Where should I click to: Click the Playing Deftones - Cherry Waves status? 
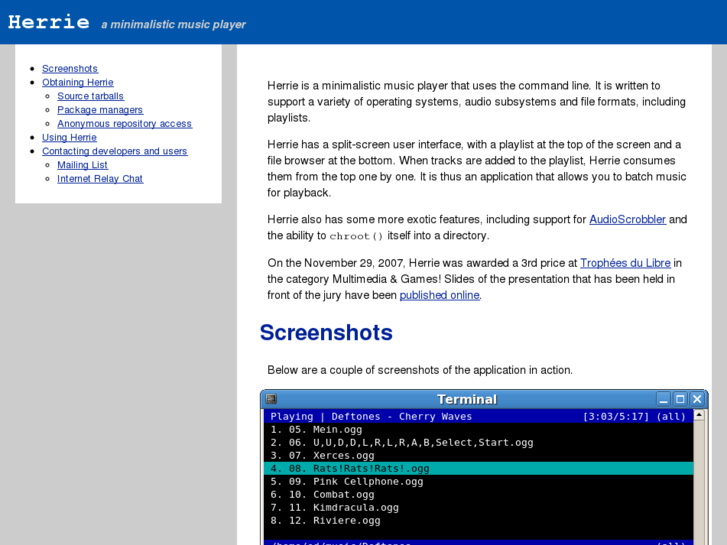371,417
